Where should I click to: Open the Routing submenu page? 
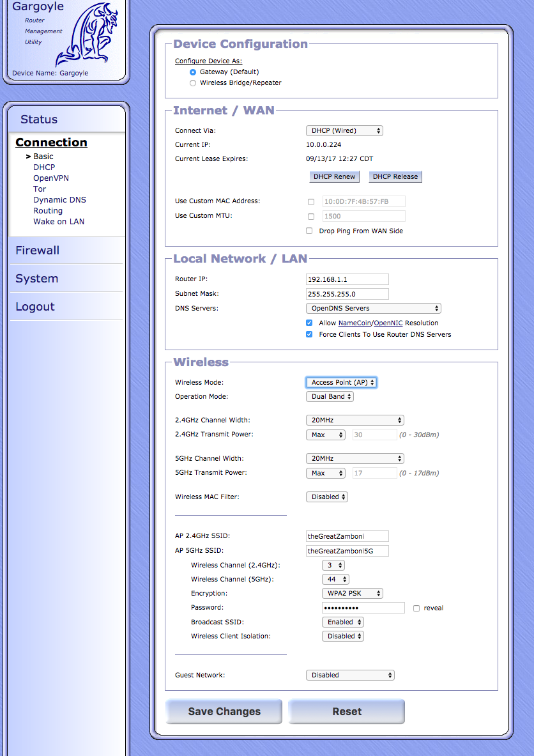pos(48,211)
